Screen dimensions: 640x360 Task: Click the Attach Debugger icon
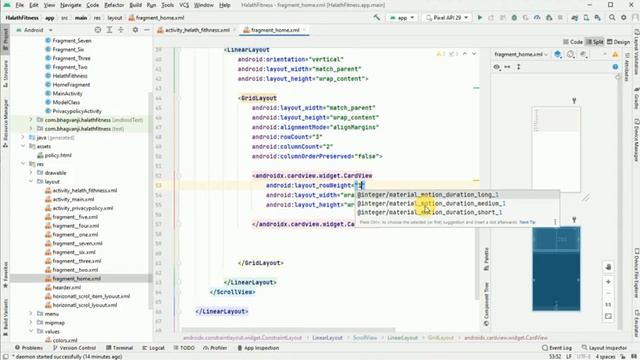coord(549,18)
